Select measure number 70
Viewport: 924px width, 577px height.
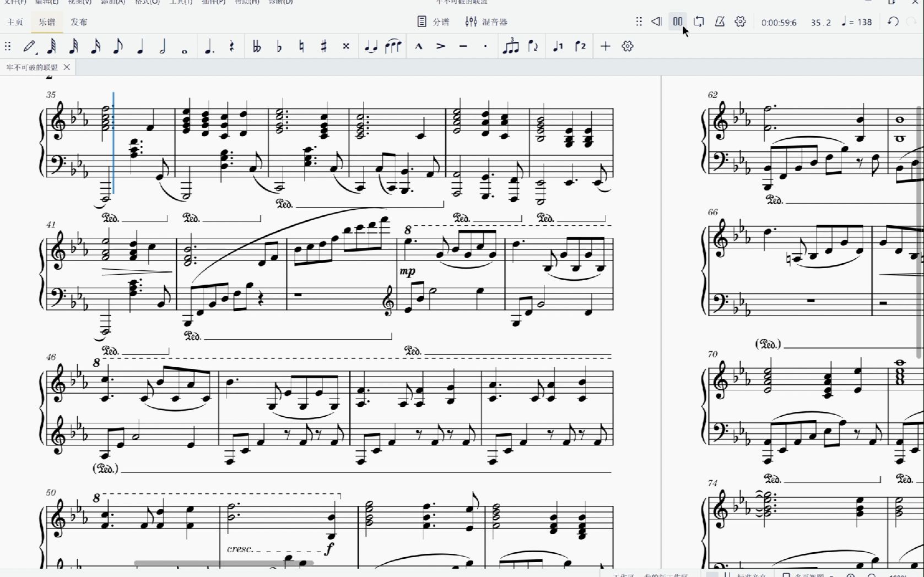coord(712,354)
